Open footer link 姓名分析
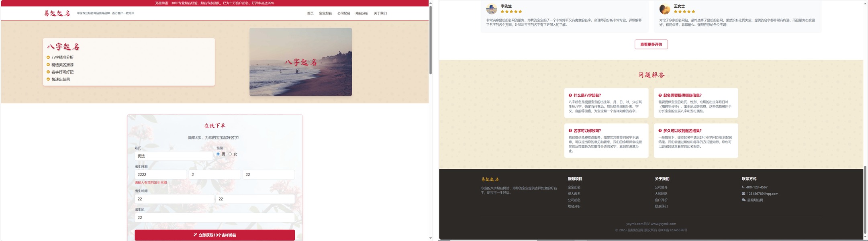Image resolution: width=868 pixels, height=241 pixels. click(x=574, y=206)
